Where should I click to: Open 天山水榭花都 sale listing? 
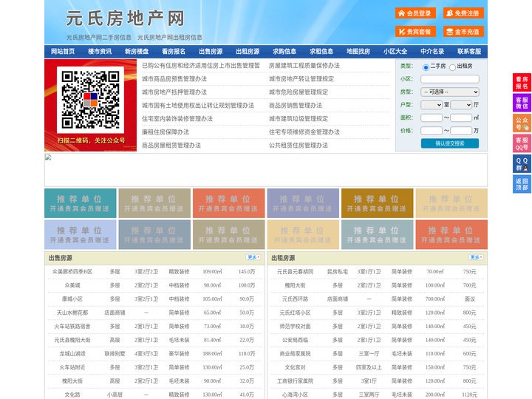pos(72,313)
